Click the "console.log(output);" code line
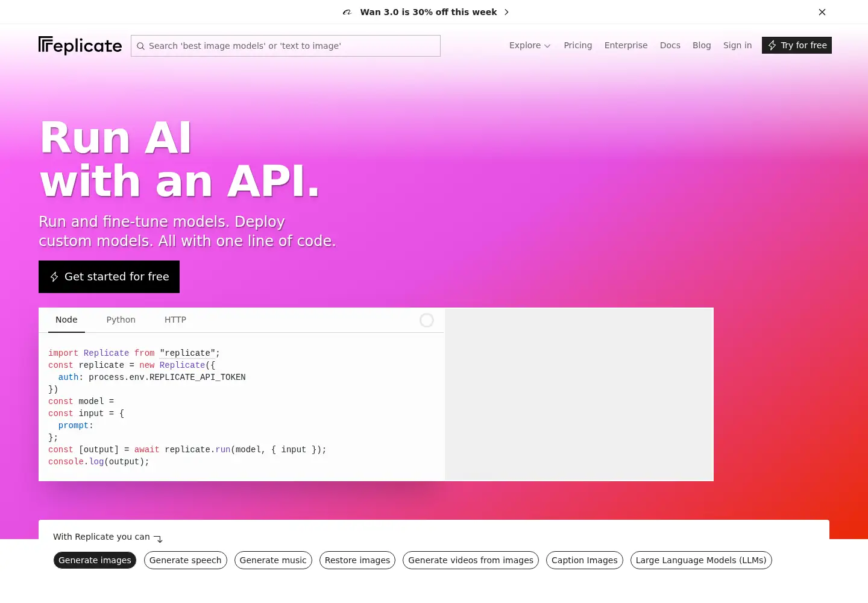868x603 pixels. (x=99, y=462)
